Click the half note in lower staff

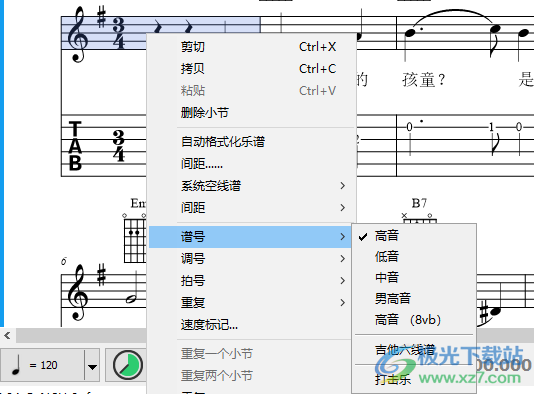pyautogui.click(x=132, y=288)
